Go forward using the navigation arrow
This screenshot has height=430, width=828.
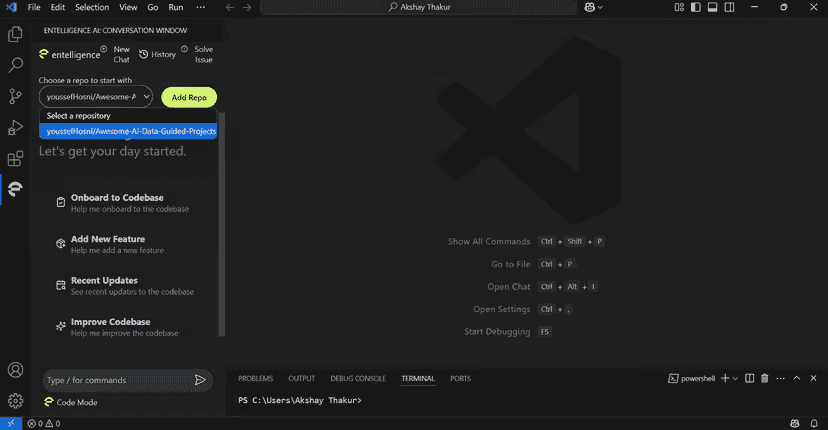(247, 7)
